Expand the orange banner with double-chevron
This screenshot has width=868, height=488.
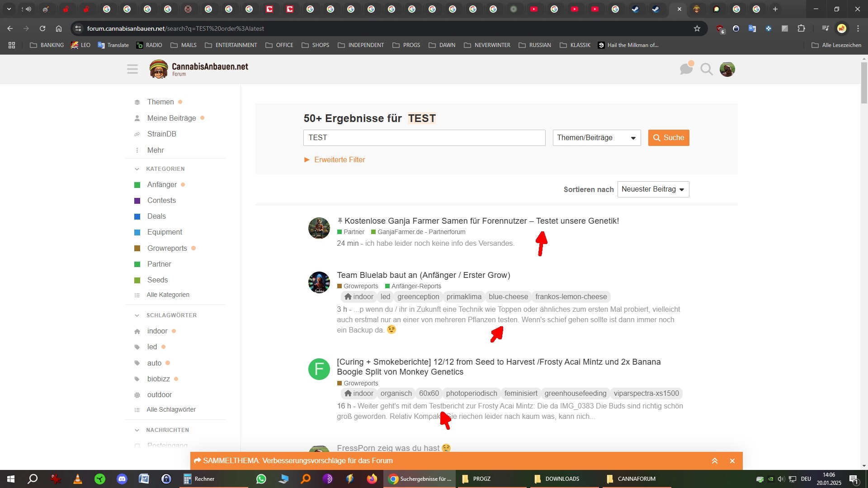click(715, 461)
